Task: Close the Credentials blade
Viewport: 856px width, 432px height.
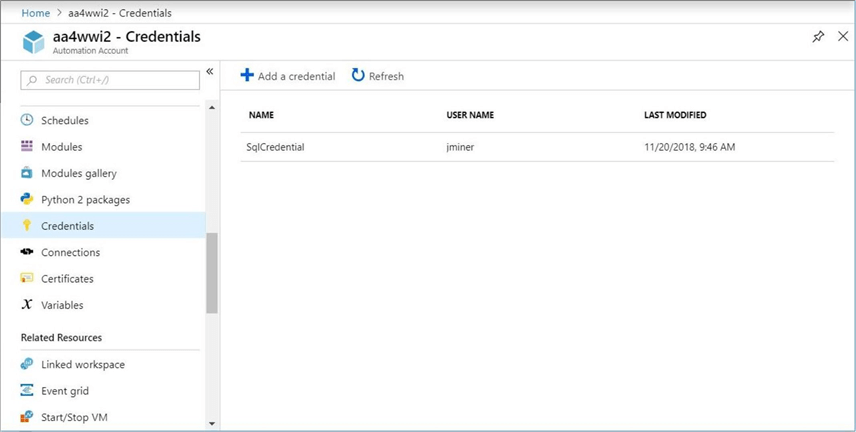Action: (x=843, y=37)
